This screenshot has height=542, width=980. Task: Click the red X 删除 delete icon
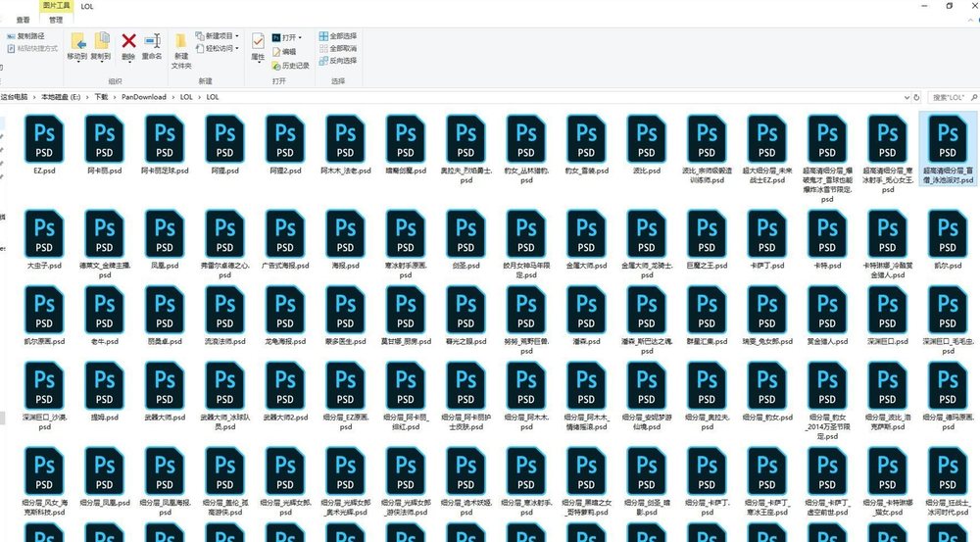pos(128,41)
